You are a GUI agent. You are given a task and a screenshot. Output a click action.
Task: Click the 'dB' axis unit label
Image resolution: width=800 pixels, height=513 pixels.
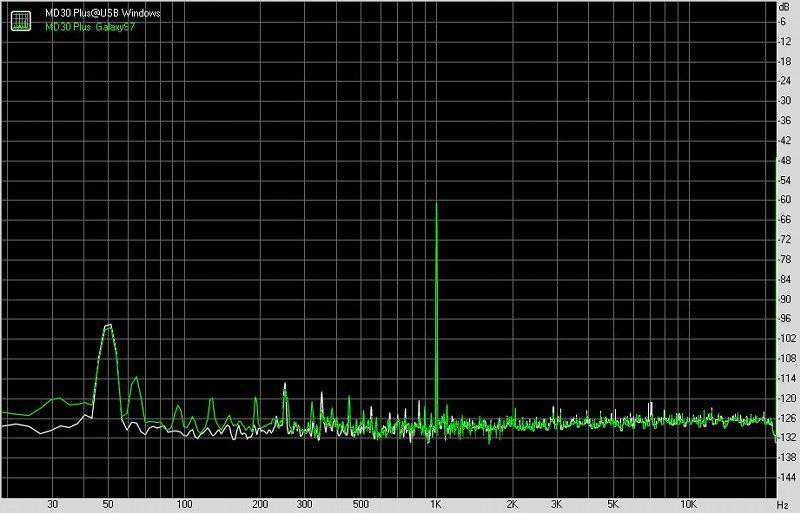pos(784,6)
